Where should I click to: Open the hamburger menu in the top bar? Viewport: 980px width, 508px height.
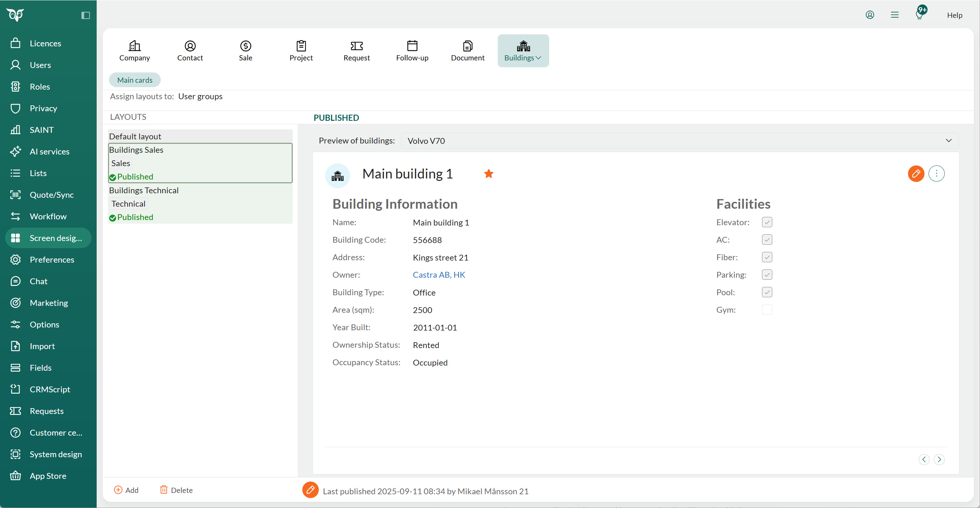[x=894, y=15]
